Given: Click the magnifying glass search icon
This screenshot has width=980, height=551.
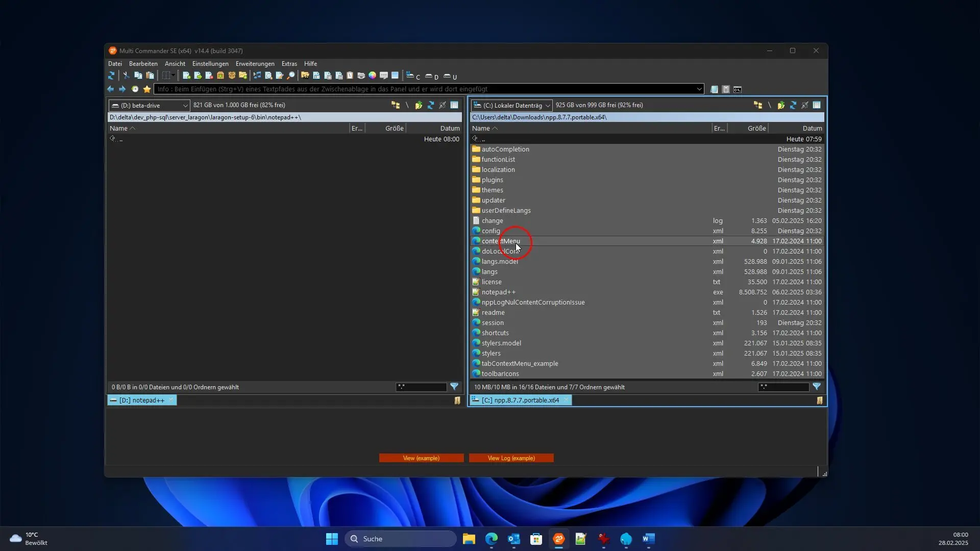Looking at the screenshot, I should click(x=291, y=76).
